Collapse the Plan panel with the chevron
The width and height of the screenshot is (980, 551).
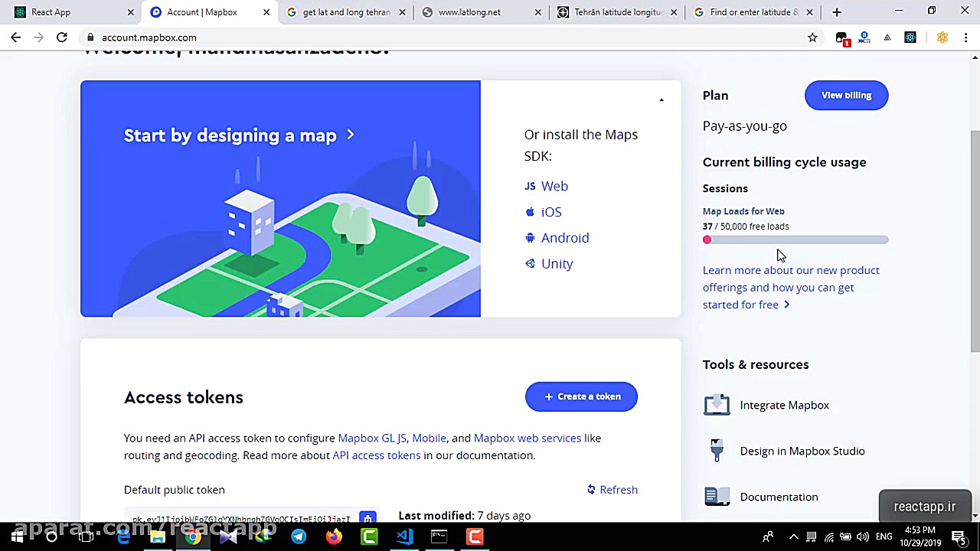coord(661,99)
